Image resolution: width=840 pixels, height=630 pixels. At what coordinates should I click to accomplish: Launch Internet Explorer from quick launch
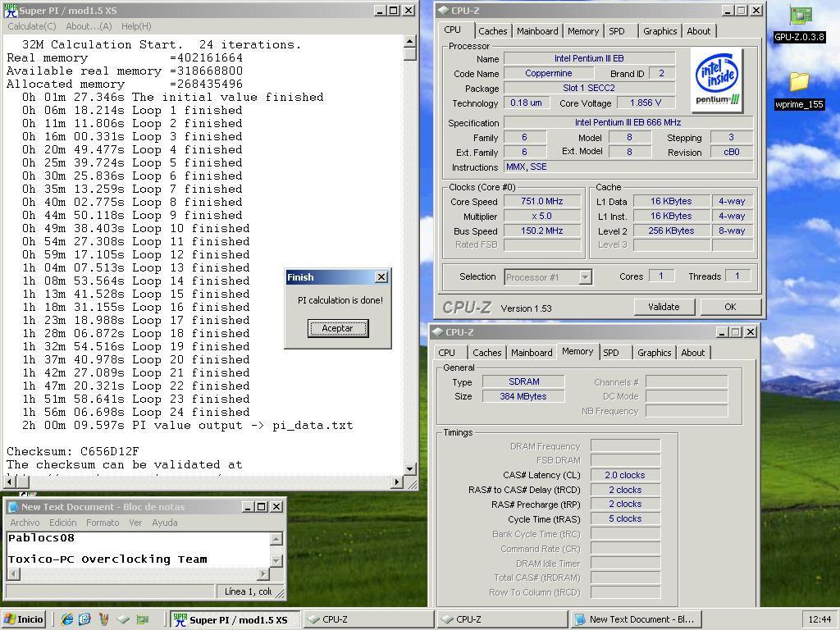tap(67, 619)
